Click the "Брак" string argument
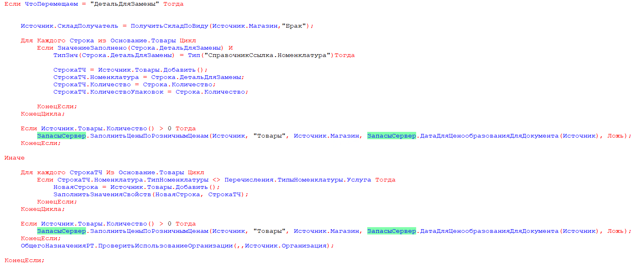 pos(293,26)
